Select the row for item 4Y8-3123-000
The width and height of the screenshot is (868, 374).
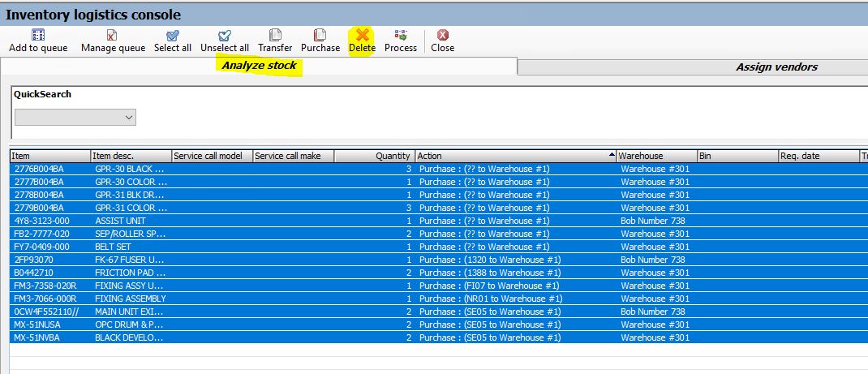click(41, 221)
